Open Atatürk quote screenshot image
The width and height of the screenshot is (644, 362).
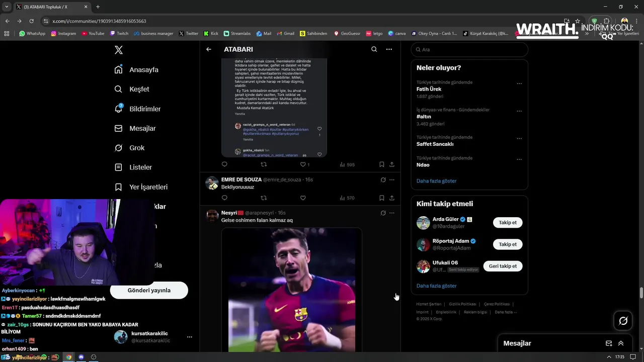pos(274,108)
